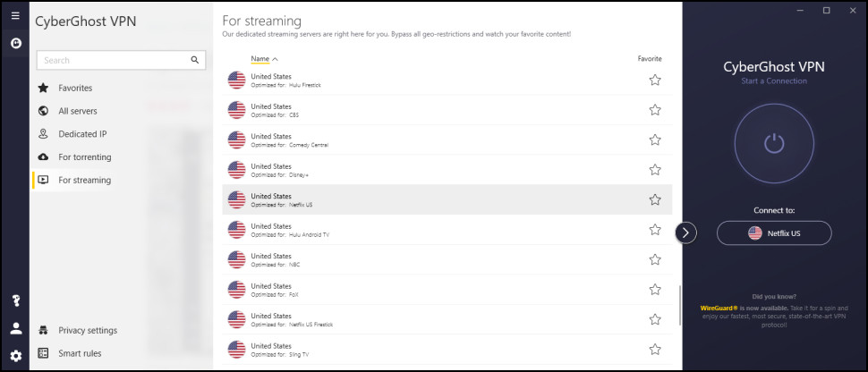Open the settings gear icon
Viewport: 868px width, 372px height.
(15, 356)
